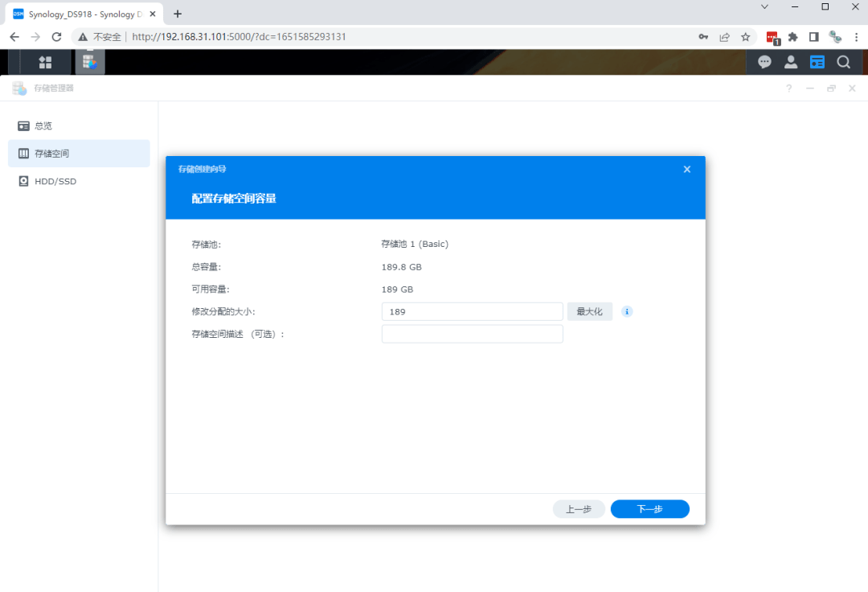This screenshot has height=592, width=868.
Task: Reload the page with the refresh icon
Action: pyautogui.click(x=55, y=36)
